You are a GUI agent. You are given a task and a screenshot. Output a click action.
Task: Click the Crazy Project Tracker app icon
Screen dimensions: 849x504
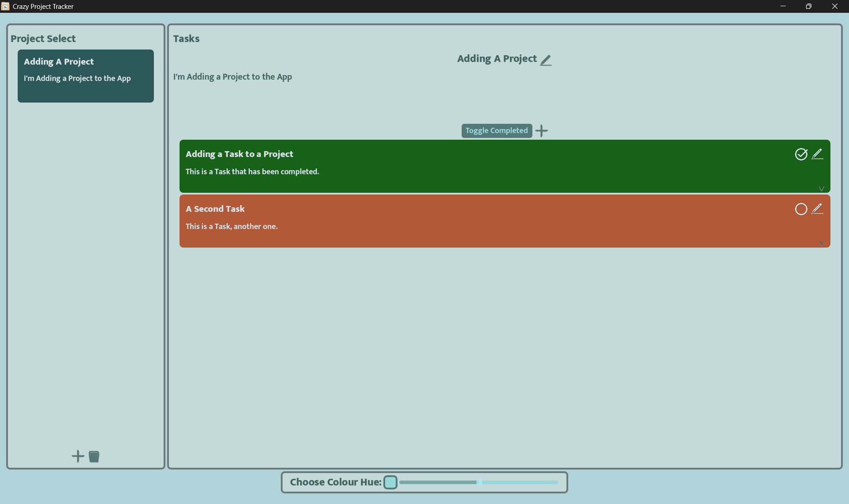coord(5,6)
